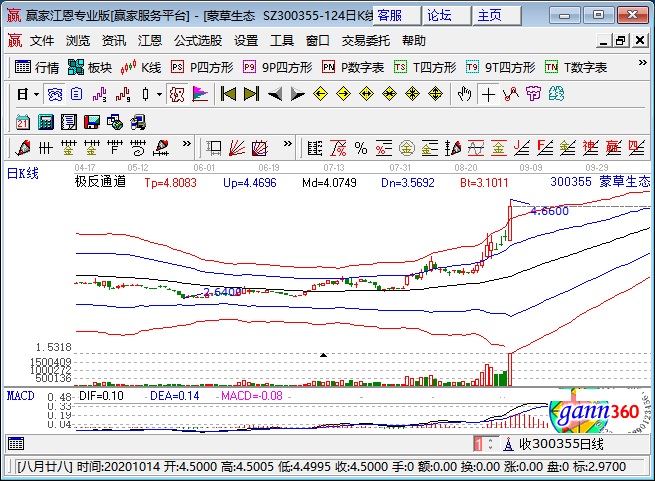The width and height of the screenshot is (655, 481).
Task: Open the 板块 sector view
Action: [x=90, y=67]
